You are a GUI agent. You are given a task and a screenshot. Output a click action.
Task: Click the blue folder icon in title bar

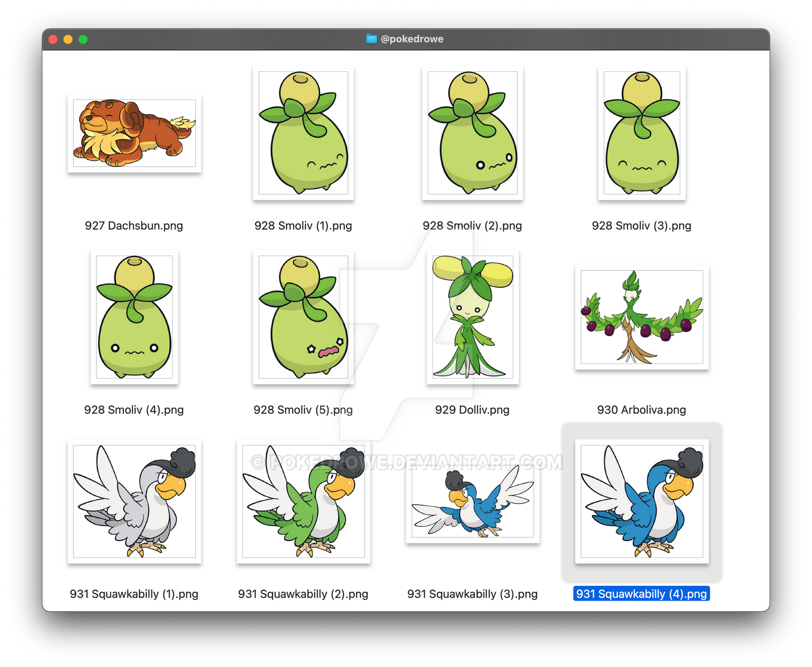[371, 39]
